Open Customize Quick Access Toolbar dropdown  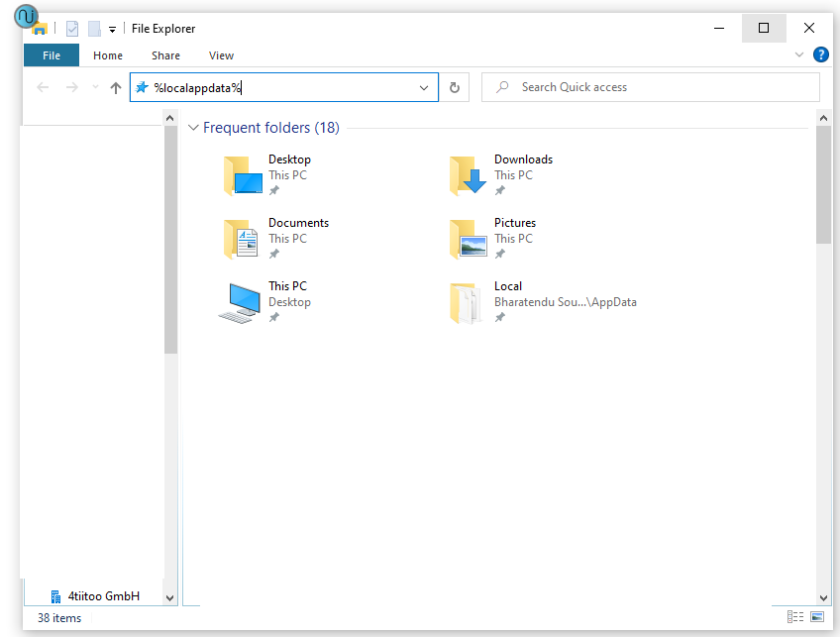[113, 30]
